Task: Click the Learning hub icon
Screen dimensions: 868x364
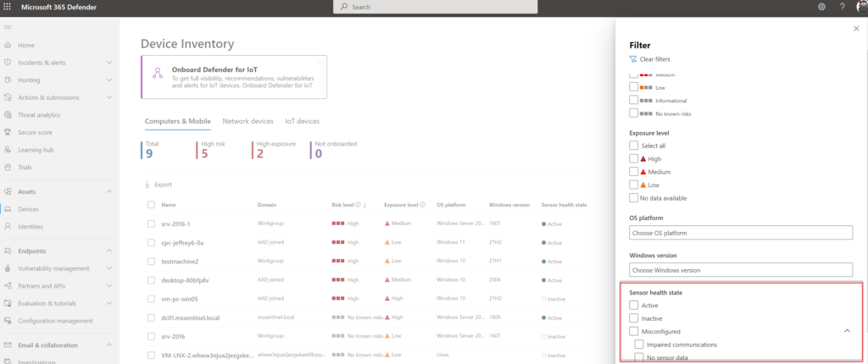Action: tap(8, 150)
